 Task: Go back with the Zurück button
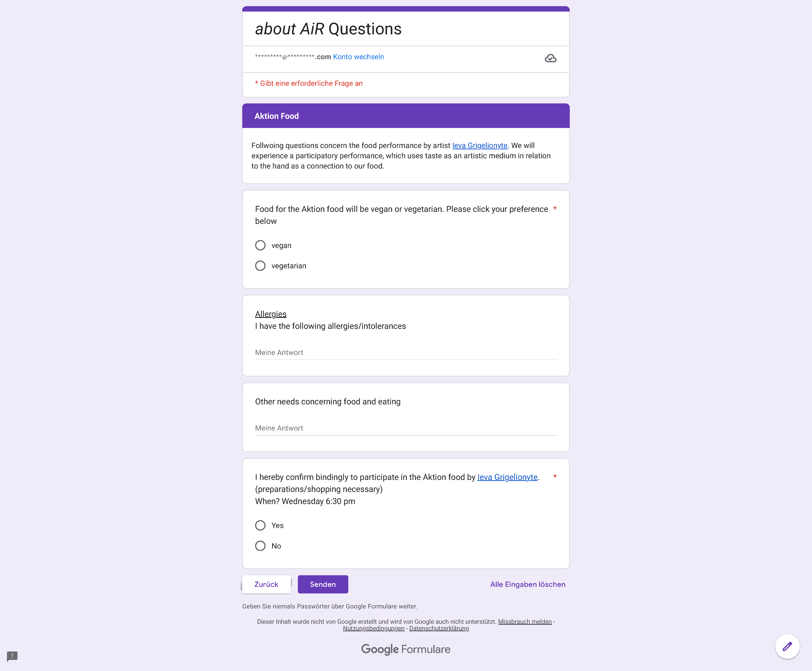[x=266, y=584]
